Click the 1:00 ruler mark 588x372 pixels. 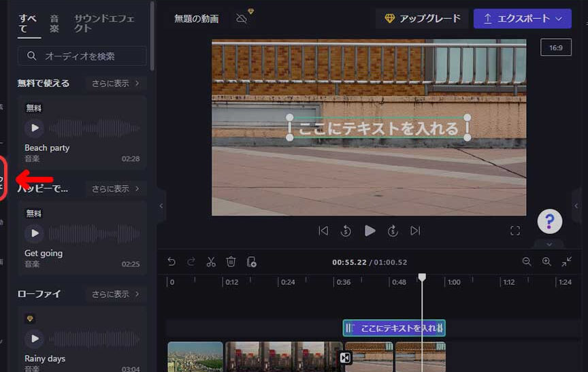coord(454,282)
